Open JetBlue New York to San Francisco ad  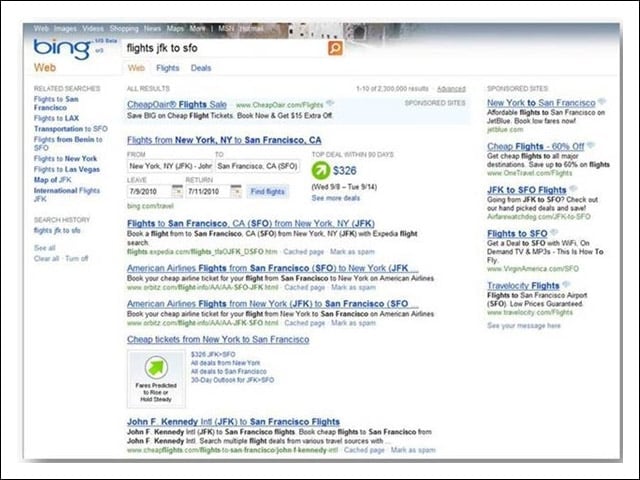click(x=541, y=103)
